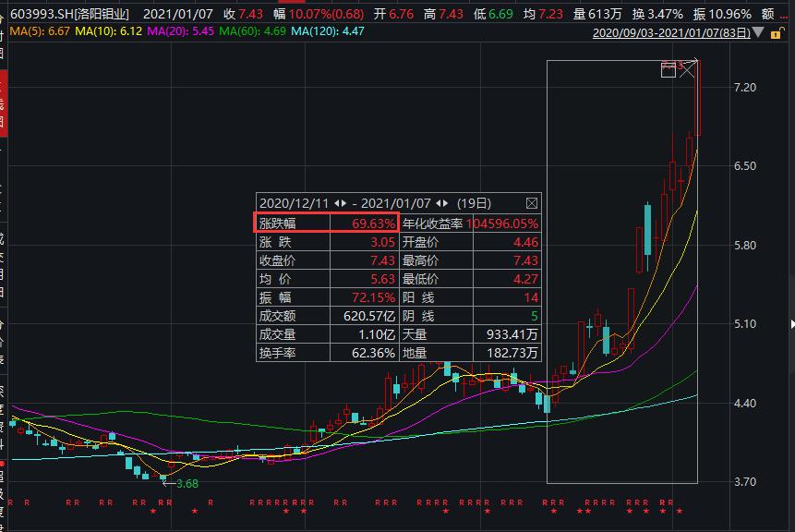Click the highlighted 涨跌幅 69.63% row
This screenshot has width=795, height=532.
click(327, 223)
